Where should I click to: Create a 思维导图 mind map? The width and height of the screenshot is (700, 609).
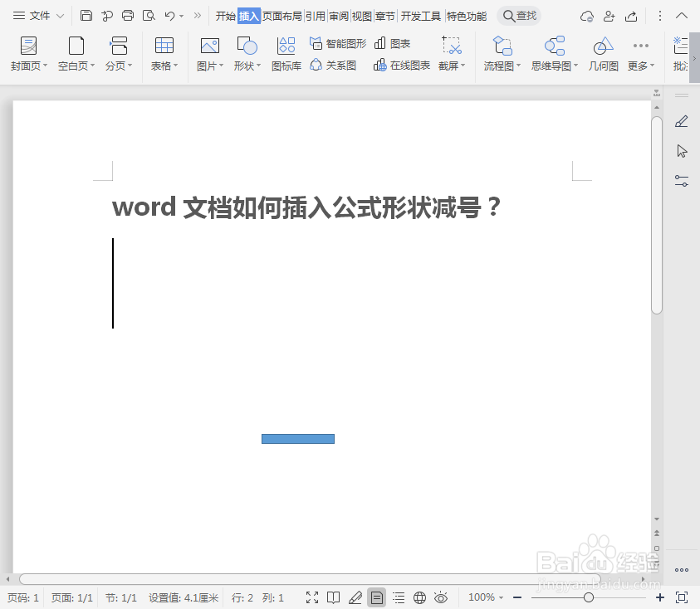(552, 54)
